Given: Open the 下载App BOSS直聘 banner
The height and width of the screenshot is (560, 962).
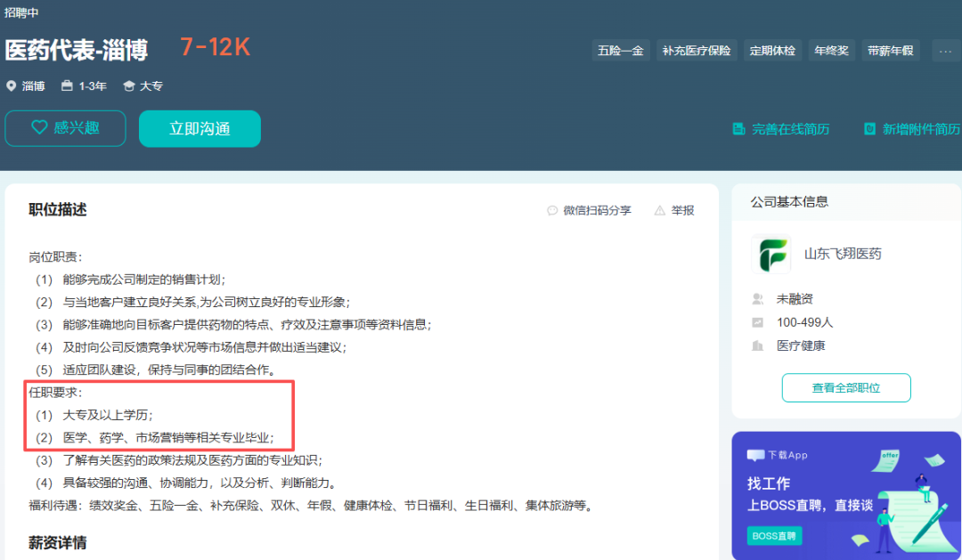Looking at the screenshot, I should [846, 495].
